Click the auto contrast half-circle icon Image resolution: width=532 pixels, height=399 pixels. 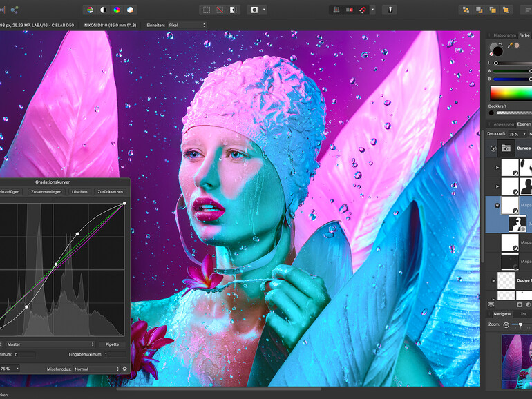[104, 10]
